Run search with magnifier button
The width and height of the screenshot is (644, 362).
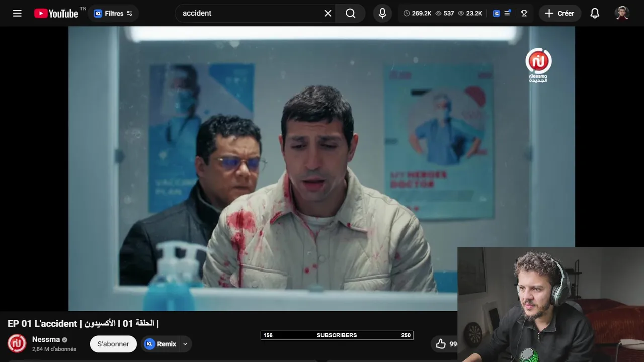(x=351, y=13)
